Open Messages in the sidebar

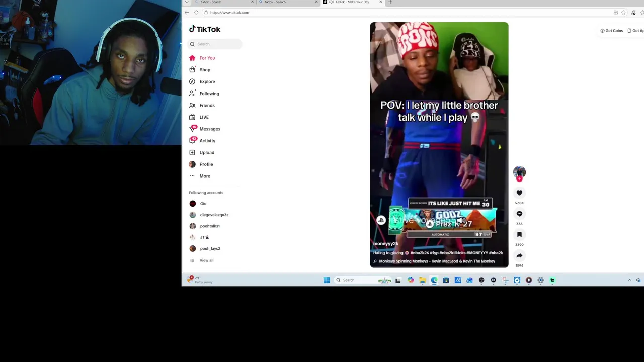pos(205,129)
